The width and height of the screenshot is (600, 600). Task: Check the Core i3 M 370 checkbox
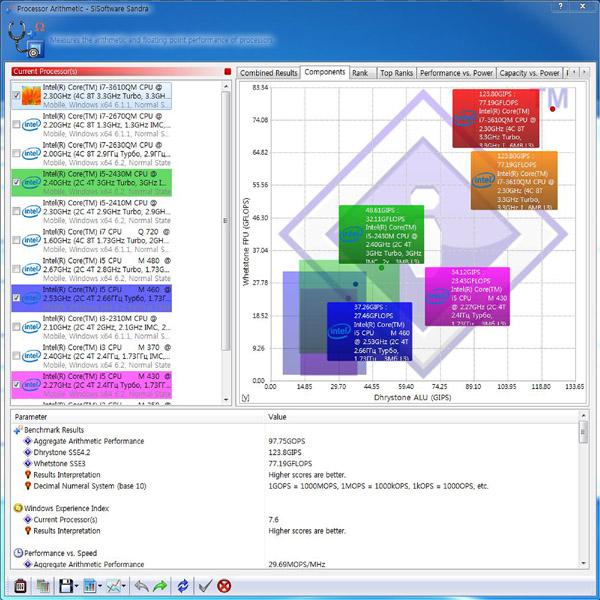(x=16, y=356)
